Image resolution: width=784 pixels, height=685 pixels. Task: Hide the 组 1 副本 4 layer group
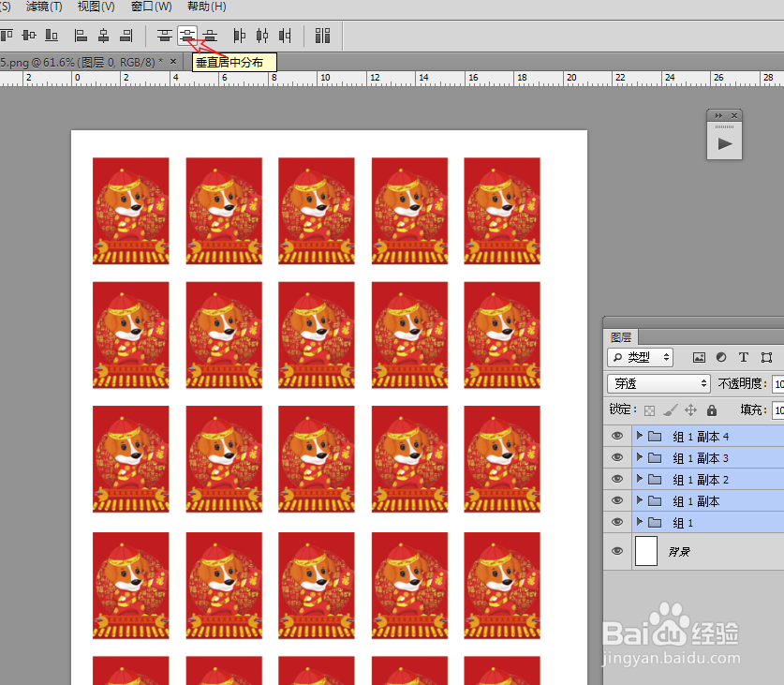[x=617, y=436]
